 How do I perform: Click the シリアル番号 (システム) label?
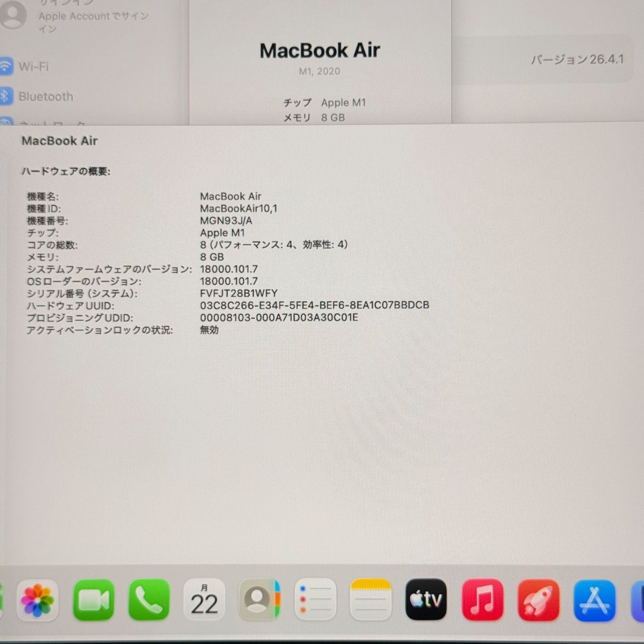(82, 293)
